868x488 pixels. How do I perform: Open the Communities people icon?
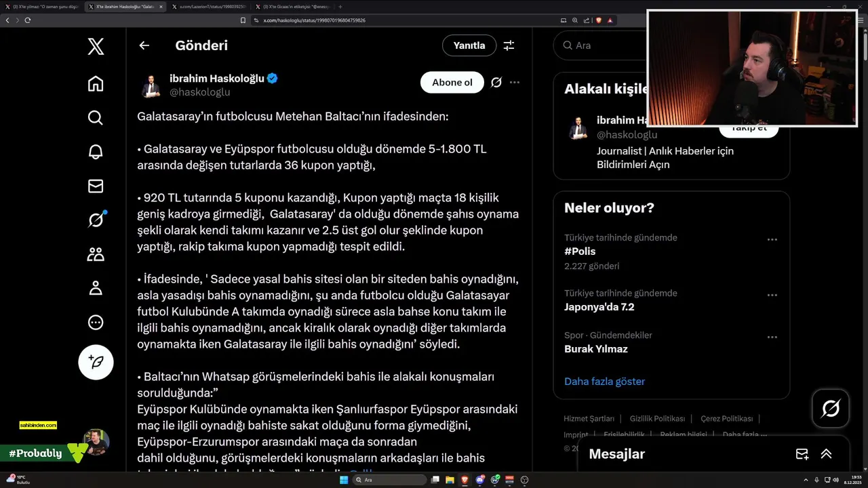coord(96,254)
